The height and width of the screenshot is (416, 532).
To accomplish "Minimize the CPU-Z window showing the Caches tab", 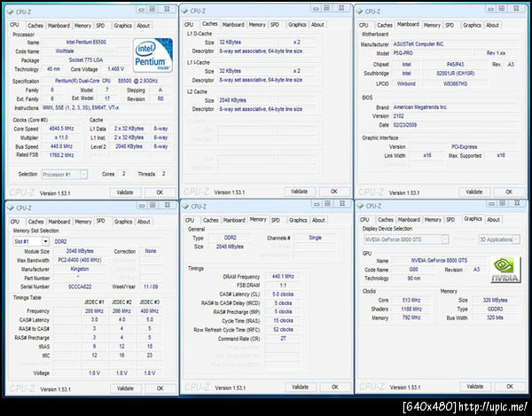I will (316, 9).
